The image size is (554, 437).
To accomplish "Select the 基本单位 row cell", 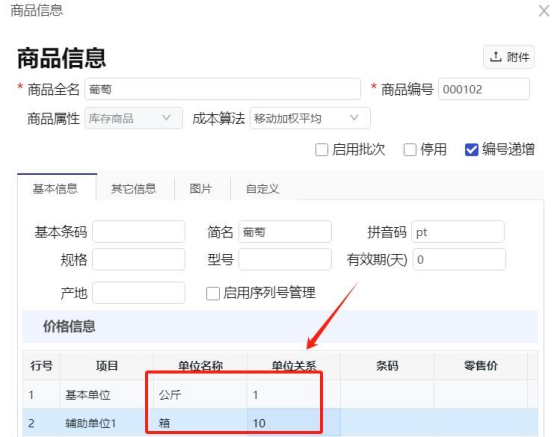I will tap(107, 394).
